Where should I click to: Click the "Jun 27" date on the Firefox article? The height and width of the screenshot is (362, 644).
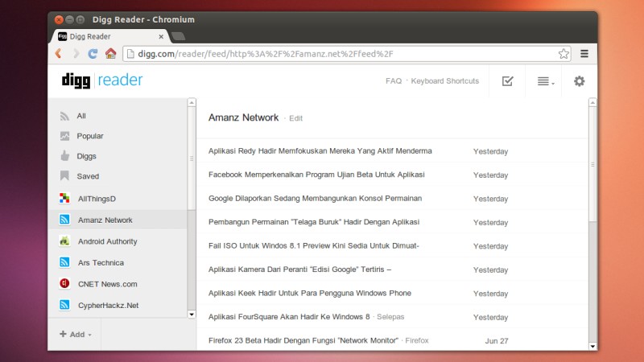tap(497, 340)
